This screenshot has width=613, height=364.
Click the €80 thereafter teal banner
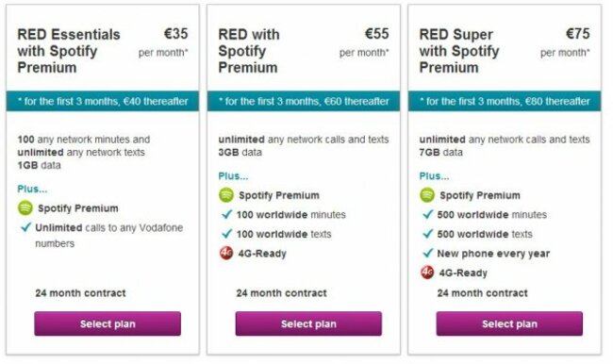(505, 101)
